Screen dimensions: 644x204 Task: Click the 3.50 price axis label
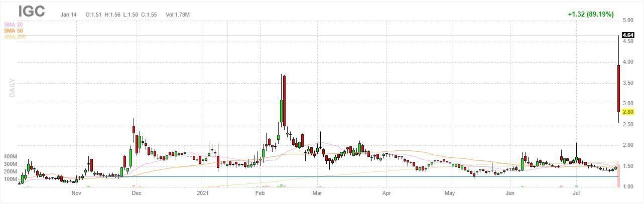[627, 83]
